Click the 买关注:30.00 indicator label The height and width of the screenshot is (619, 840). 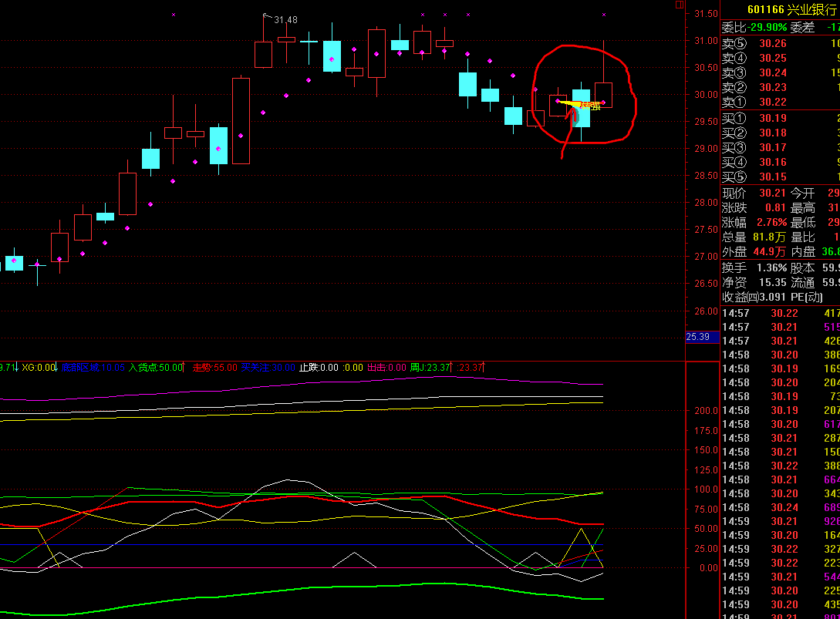(268, 368)
